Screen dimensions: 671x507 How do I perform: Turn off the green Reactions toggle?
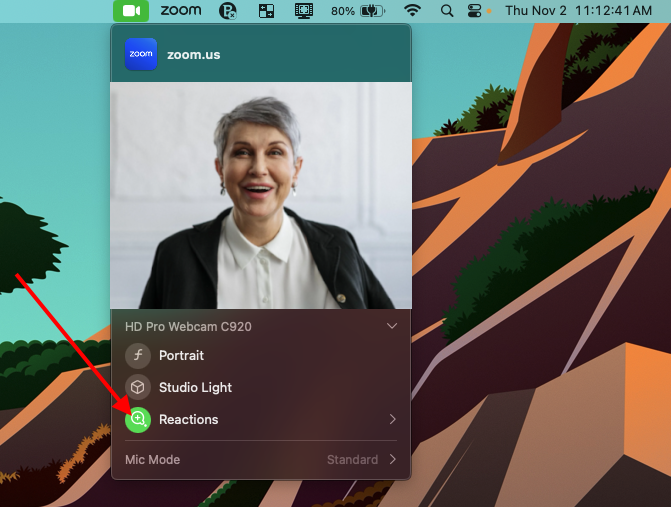[138, 419]
